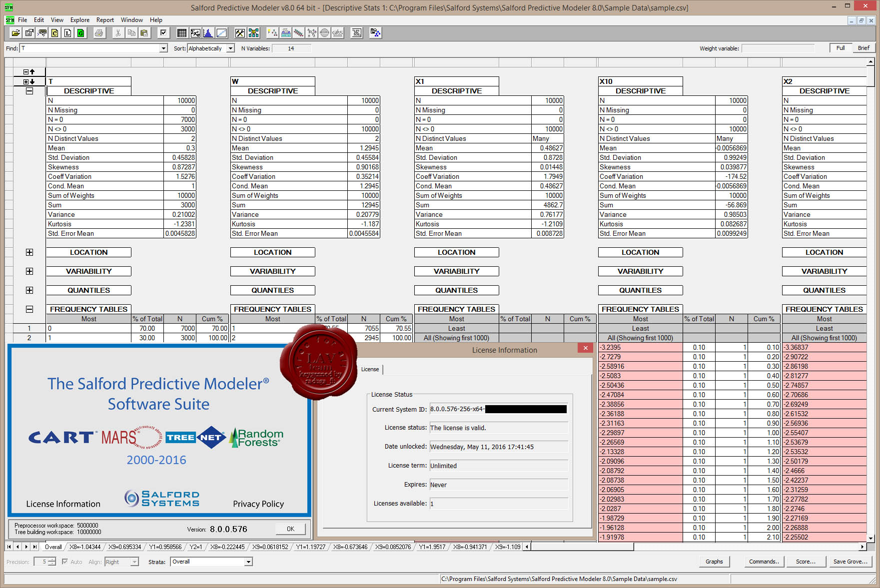Select the X8=1.04344 sheet tab
Screen dimensions: 880x588
pyautogui.click(x=85, y=547)
